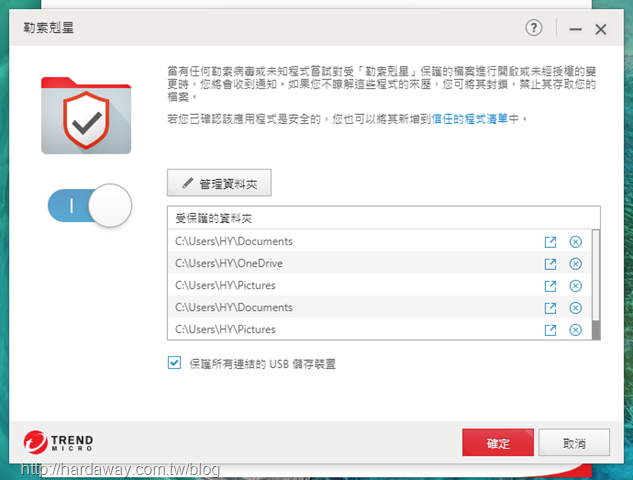Select the C:\Users\HY\OneDrive row text
Viewport: 633px width, 480px height.
[x=229, y=263]
